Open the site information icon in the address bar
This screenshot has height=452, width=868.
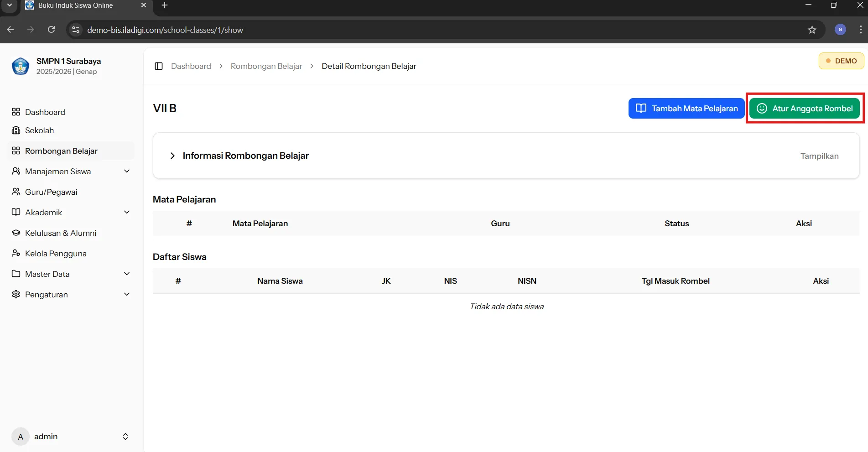click(x=76, y=30)
